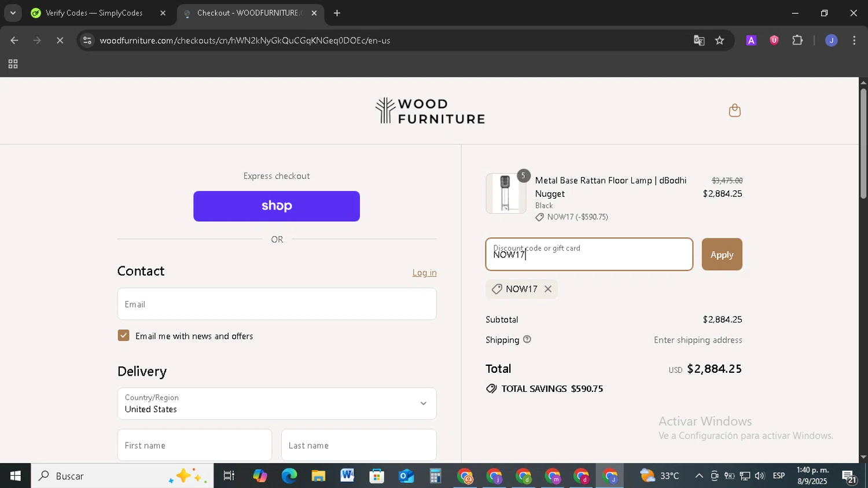Screen dimensions: 868x488
Task: Open the network status icon
Action: (745, 476)
